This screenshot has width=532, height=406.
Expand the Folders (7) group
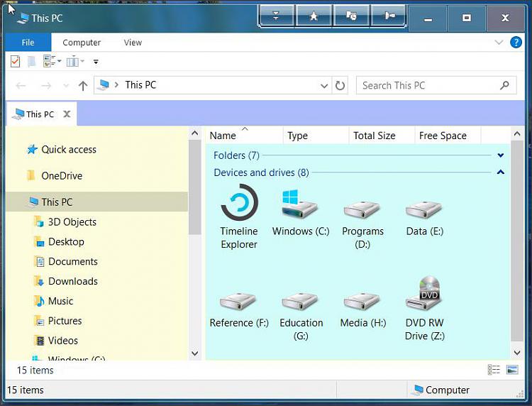click(x=501, y=155)
